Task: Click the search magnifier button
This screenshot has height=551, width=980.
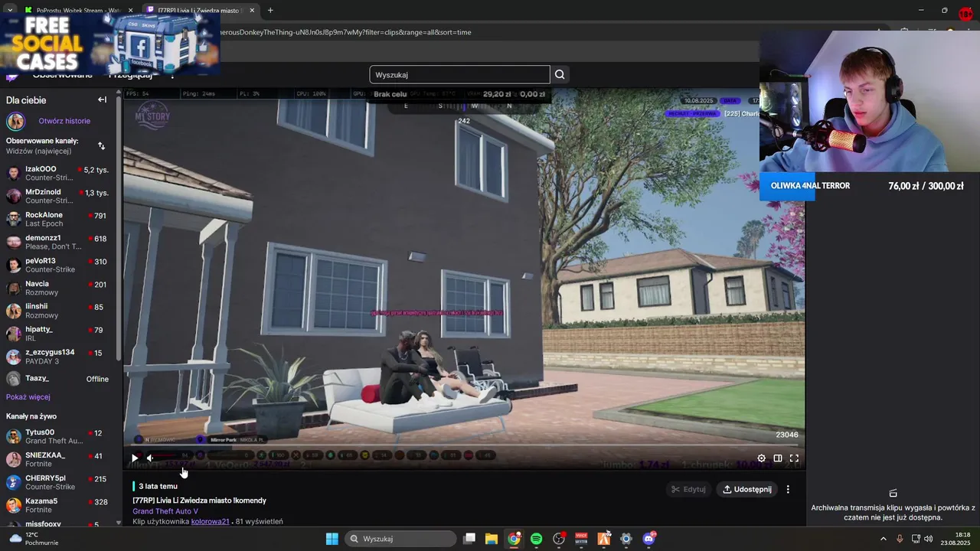Action: pos(560,74)
